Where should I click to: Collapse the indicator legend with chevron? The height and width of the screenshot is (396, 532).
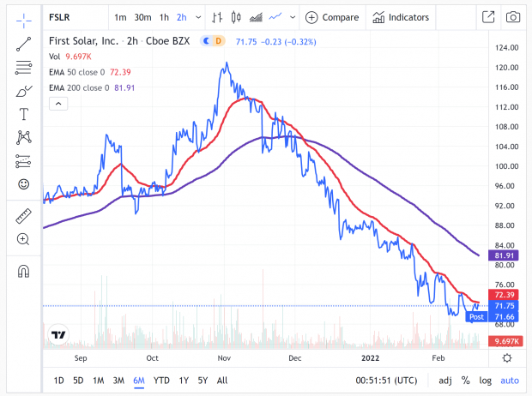click(58, 104)
